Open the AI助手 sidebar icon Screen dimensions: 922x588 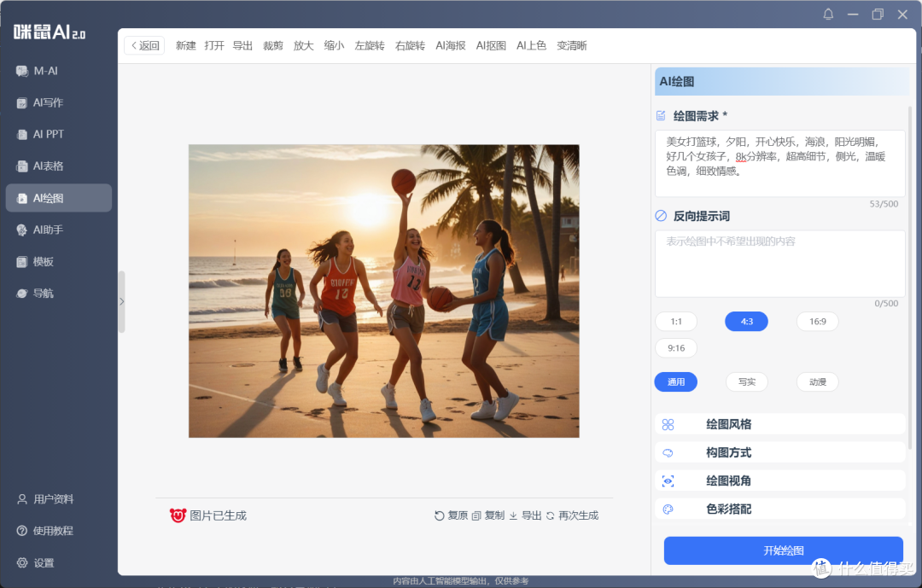coord(21,230)
